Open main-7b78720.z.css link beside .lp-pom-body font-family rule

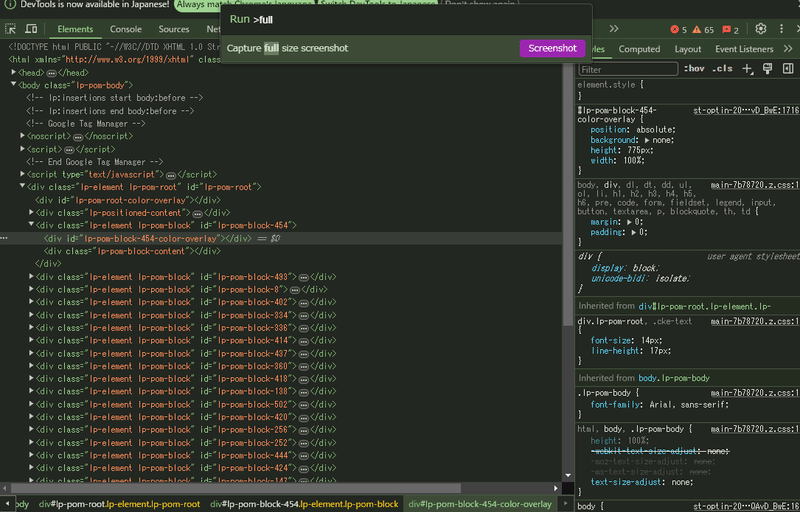pos(755,393)
